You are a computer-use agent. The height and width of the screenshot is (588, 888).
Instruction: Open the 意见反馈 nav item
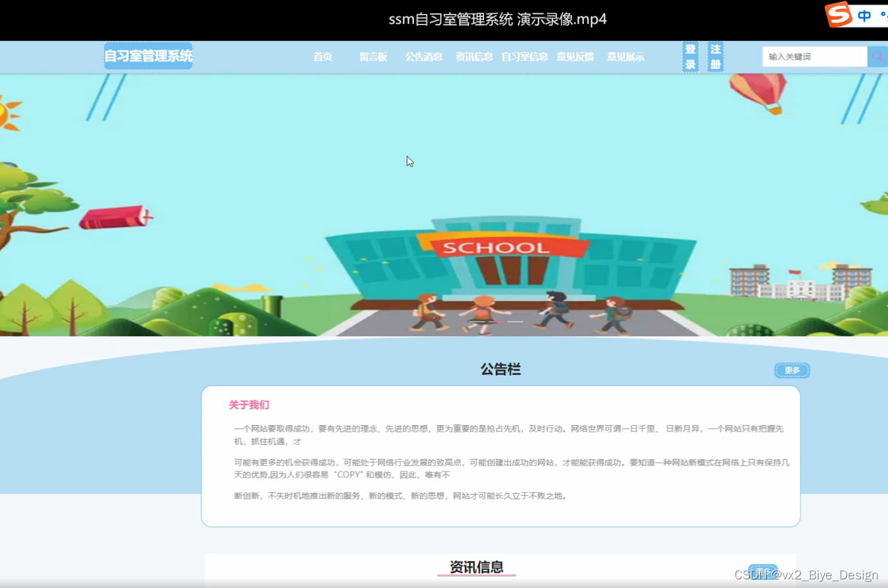point(575,57)
